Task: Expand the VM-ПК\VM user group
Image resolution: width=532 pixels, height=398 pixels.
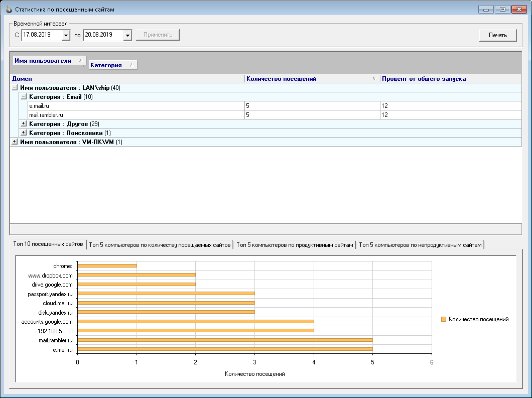Action: (x=14, y=142)
